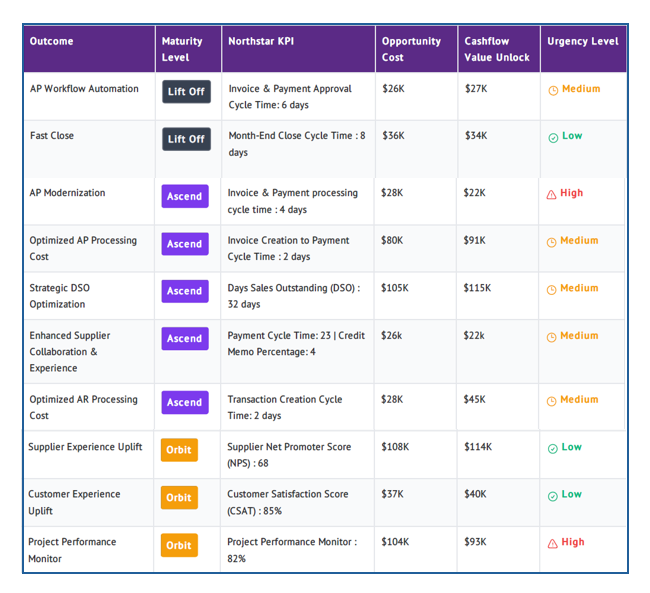650x593 pixels.
Task: Click the $105K opportunity cost value
Action: pyautogui.click(x=395, y=288)
